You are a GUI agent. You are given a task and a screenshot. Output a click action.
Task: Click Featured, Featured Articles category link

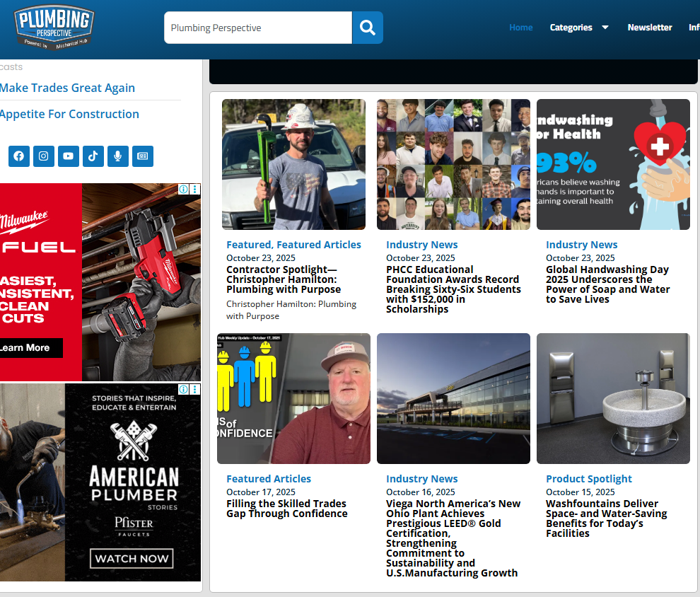click(293, 245)
